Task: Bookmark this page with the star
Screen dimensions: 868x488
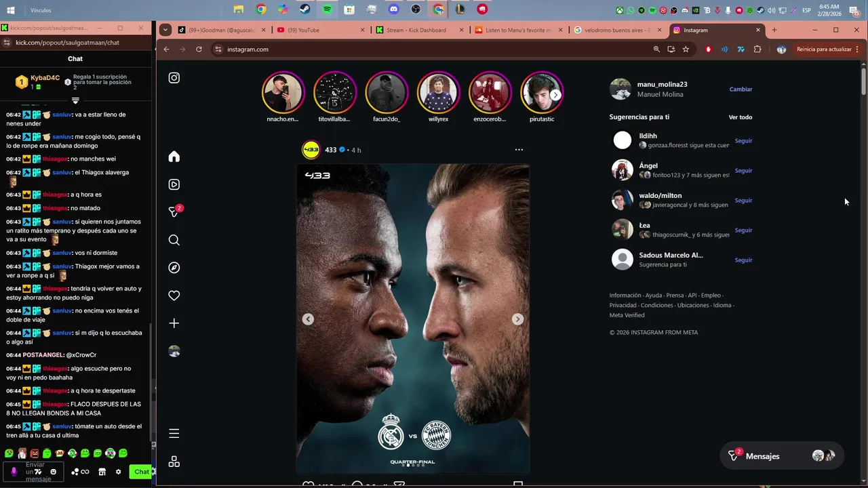Action: [686, 49]
